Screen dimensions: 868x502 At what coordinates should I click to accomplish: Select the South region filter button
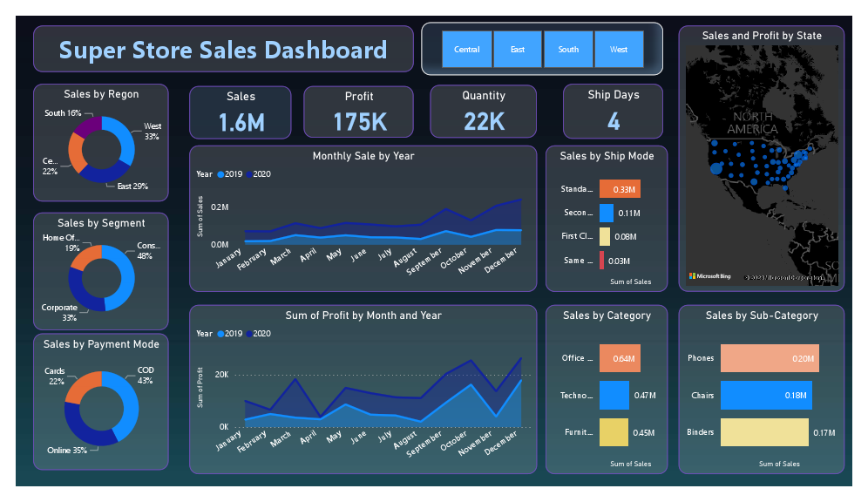point(568,49)
